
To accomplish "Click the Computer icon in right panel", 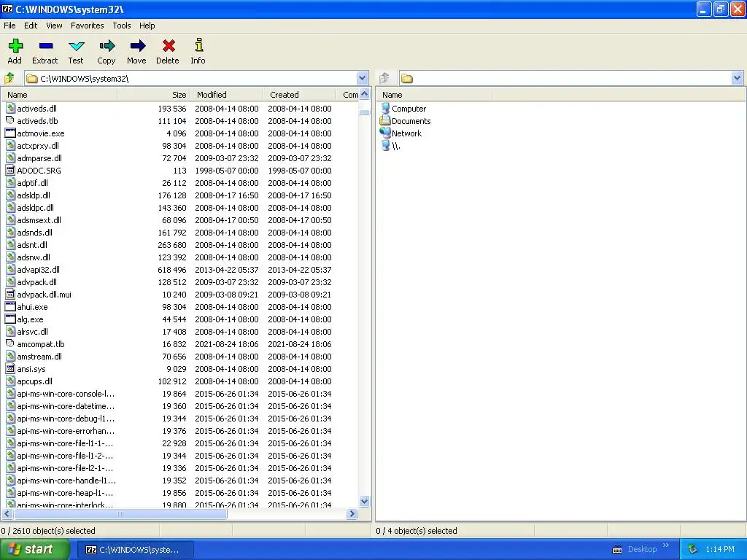I will pos(385,109).
